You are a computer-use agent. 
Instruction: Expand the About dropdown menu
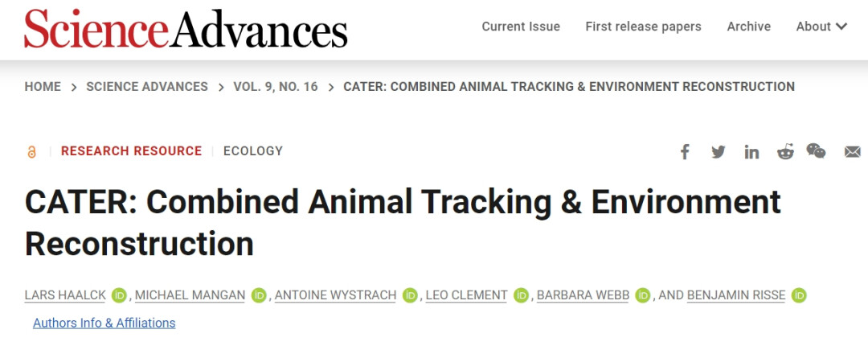point(821,27)
